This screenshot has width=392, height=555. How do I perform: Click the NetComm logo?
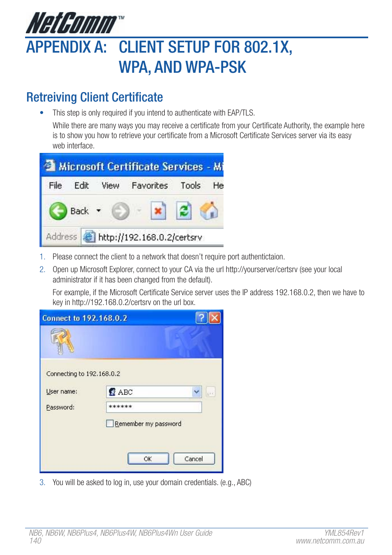tap(75, 23)
